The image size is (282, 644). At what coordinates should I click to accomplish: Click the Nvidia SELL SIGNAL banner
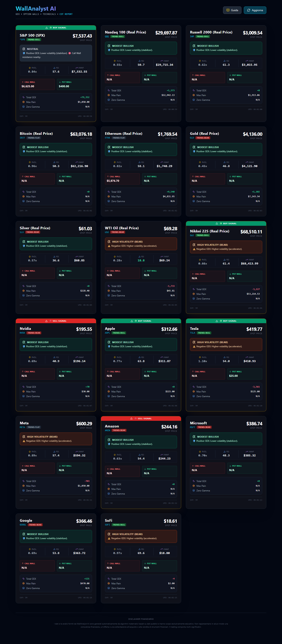[x=56, y=321]
